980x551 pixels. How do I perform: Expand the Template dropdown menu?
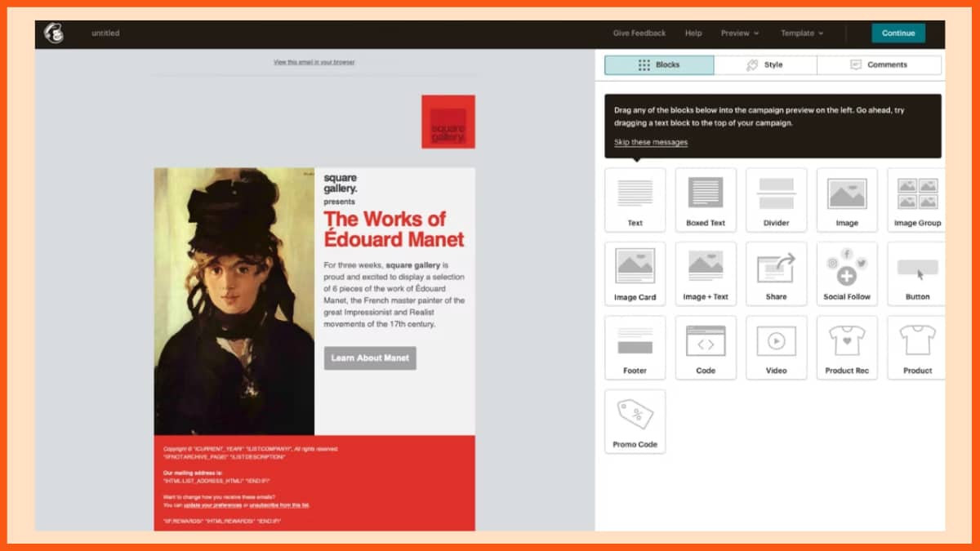point(801,33)
